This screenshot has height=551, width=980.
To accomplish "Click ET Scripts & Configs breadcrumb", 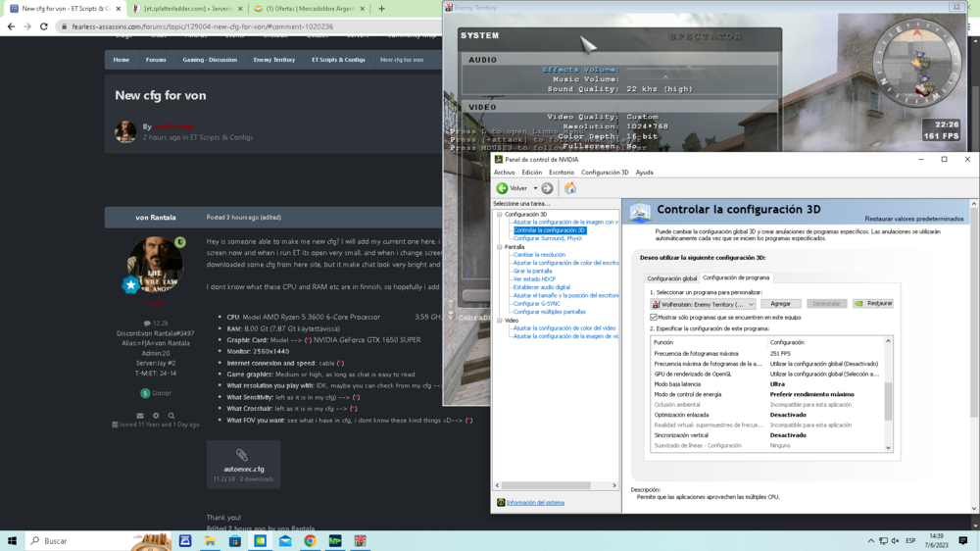I will (338, 60).
